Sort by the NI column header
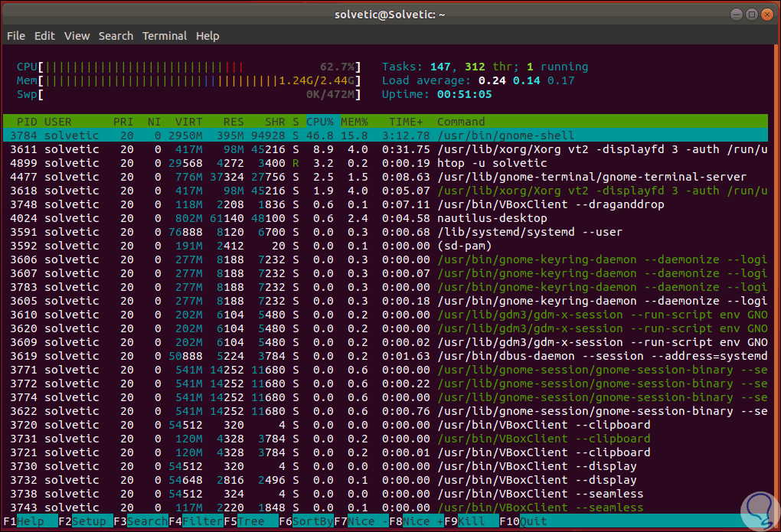The height and width of the screenshot is (532, 781). coord(154,122)
